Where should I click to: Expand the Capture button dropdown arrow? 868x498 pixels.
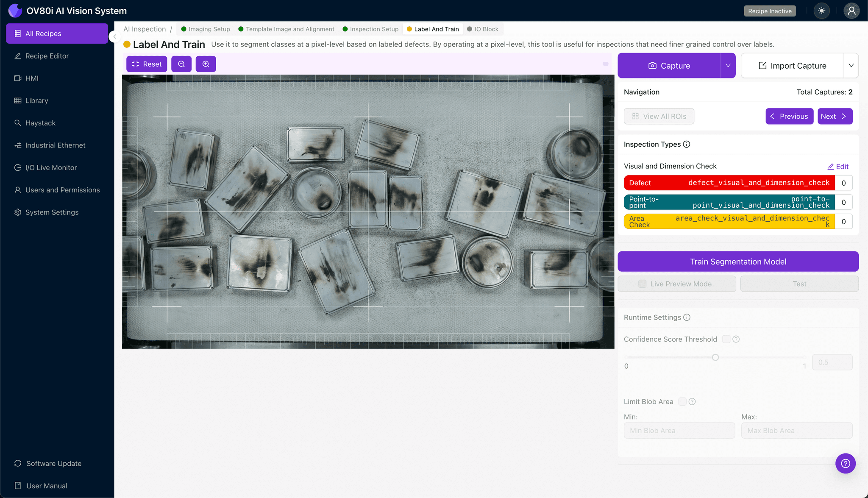[x=728, y=66]
